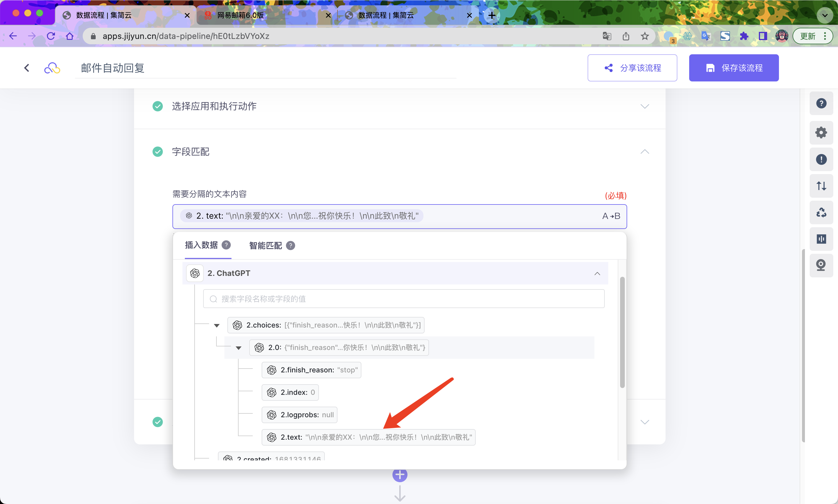
Task: Click the 分享该流程 button
Action: click(x=632, y=68)
